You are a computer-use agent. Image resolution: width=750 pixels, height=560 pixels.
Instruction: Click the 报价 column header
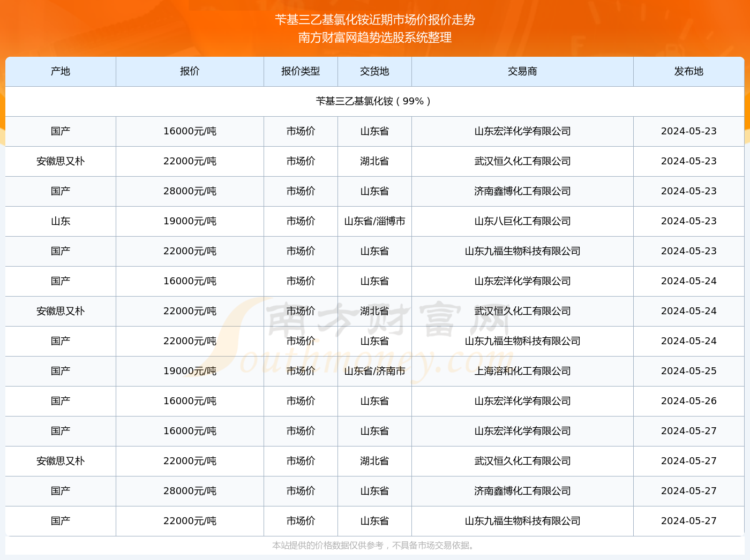(190, 71)
